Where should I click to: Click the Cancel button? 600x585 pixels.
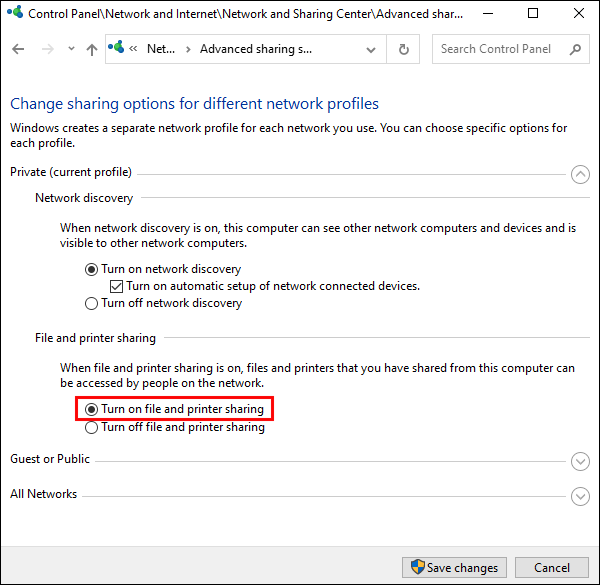click(551, 567)
